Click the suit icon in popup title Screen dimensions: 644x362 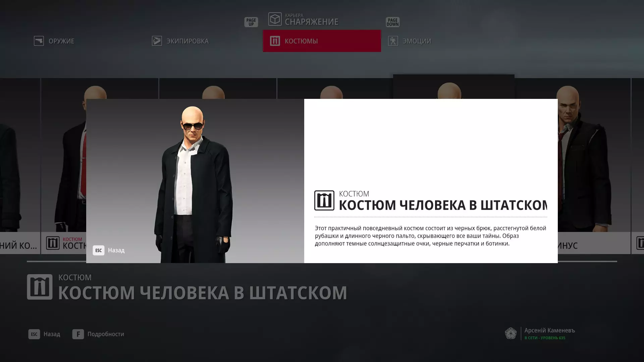tap(324, 200)
